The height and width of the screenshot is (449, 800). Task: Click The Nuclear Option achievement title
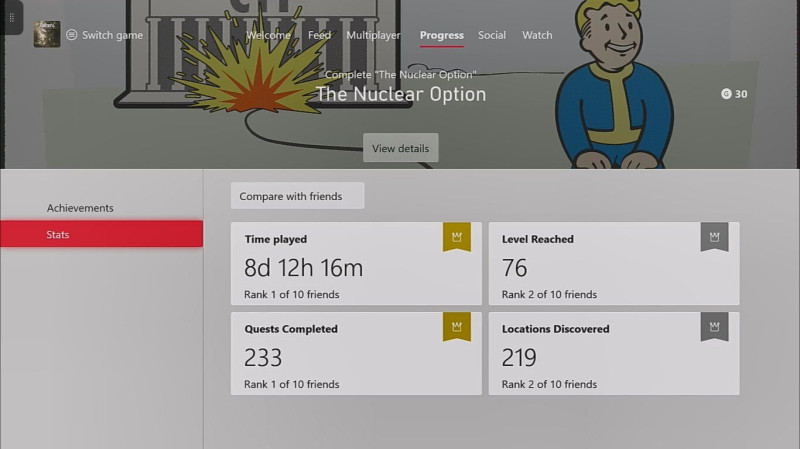pyautogui.click(x=401, y=94)
